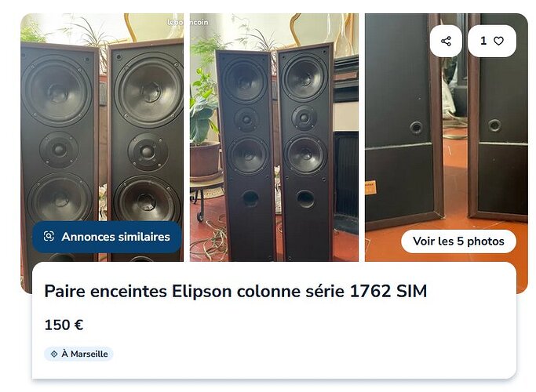The height and width of the screenshot is (392, 536).
Task: Open the third photo showing speaker backs
Action: pos(446,137)
